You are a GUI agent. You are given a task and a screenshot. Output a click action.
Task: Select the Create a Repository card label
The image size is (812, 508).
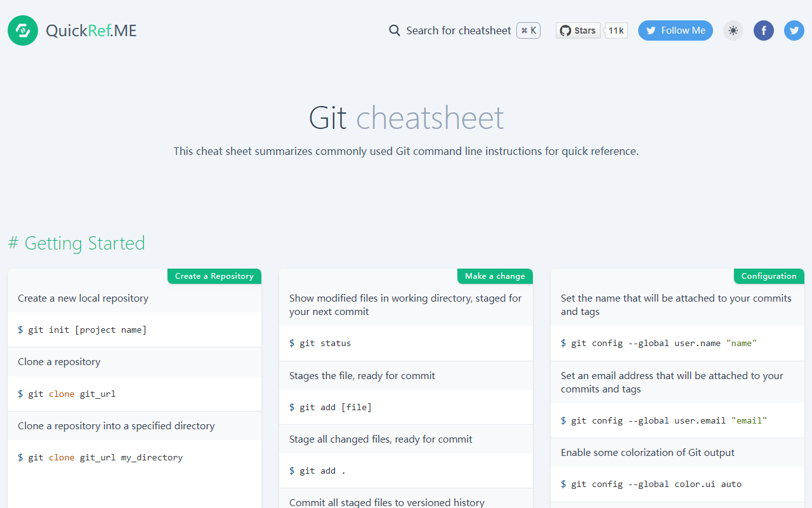(214, 276)
